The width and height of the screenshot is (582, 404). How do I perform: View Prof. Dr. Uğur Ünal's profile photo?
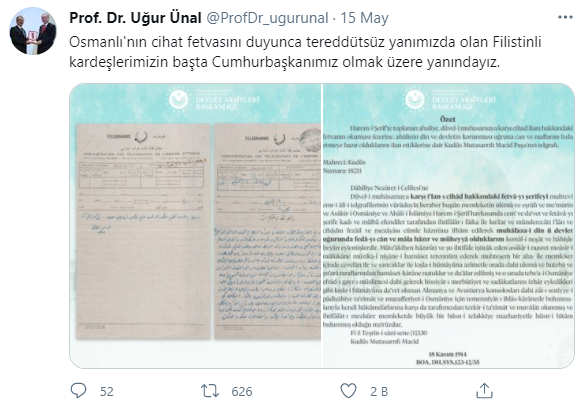(x=33, y=31)
